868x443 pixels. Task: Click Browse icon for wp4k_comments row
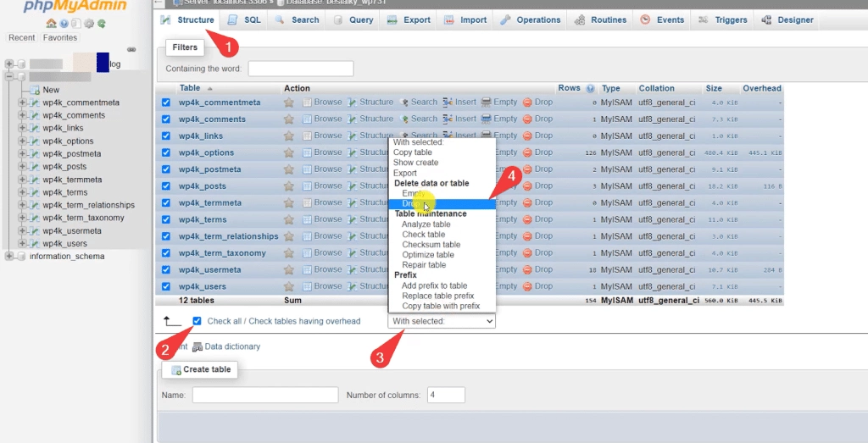click(x=307, y=119)
